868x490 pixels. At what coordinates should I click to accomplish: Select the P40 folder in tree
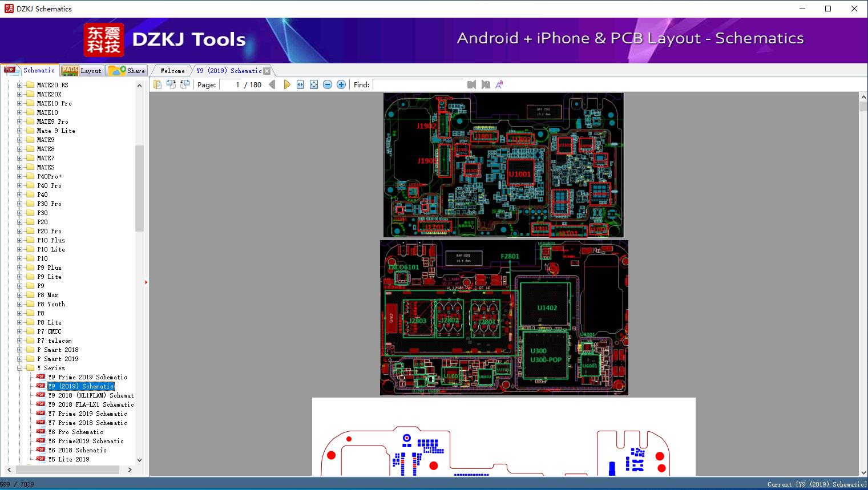point(43,195)
